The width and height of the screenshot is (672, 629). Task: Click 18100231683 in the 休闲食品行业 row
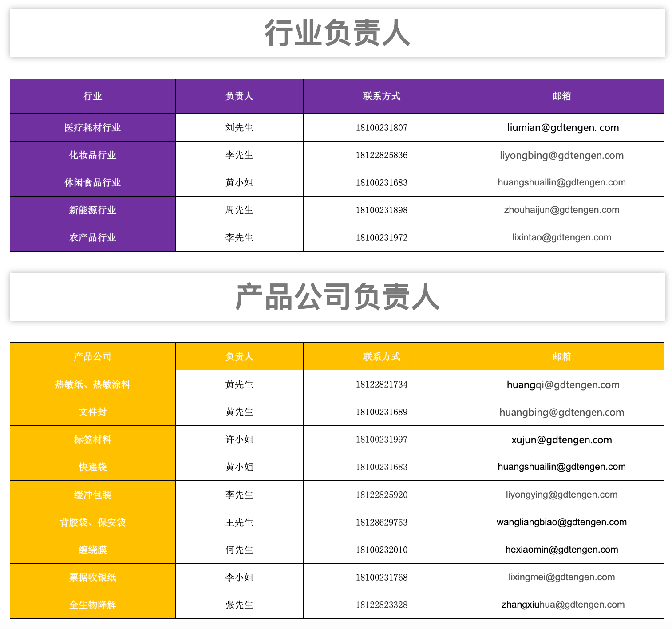pos(382,183)
